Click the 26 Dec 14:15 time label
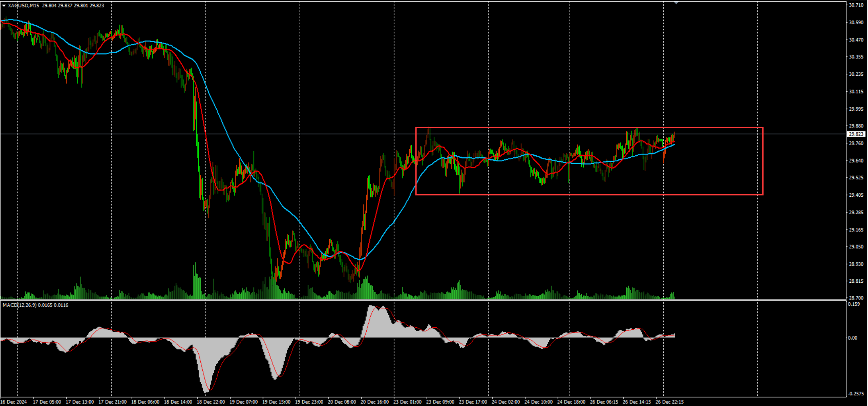The image size is (868, 406). pyautogui.click(x=637, y=402)
